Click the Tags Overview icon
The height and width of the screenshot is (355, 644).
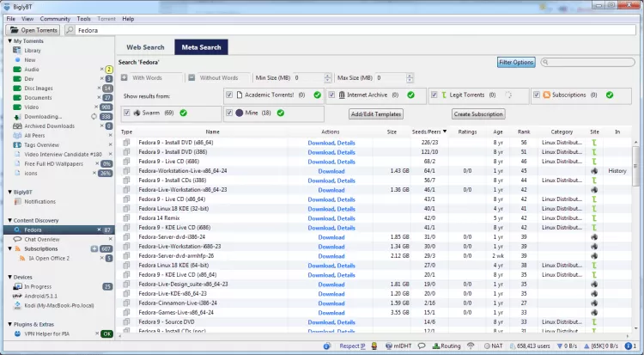tap(17, 144)
